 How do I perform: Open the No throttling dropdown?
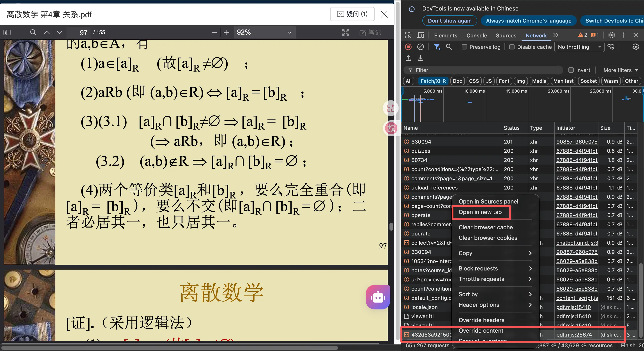(579, 47)
